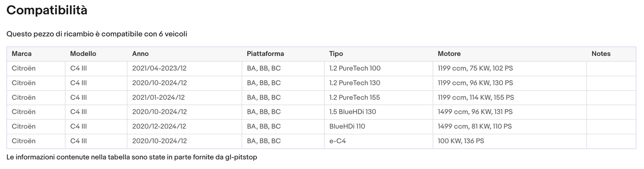Select the 1.2 PureTech 100 cell

coord(378,68)
